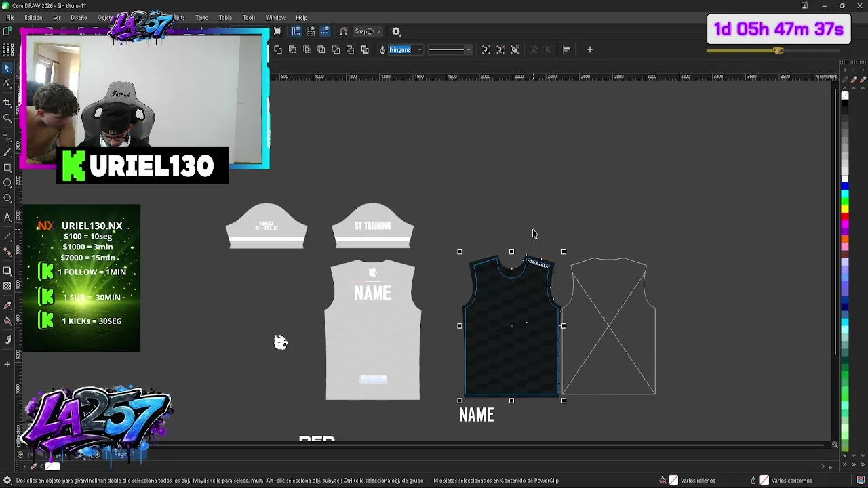This screenshot has height=488, width=868.
Task: Select the Artistic media tool
Action: tap(7, 152)
